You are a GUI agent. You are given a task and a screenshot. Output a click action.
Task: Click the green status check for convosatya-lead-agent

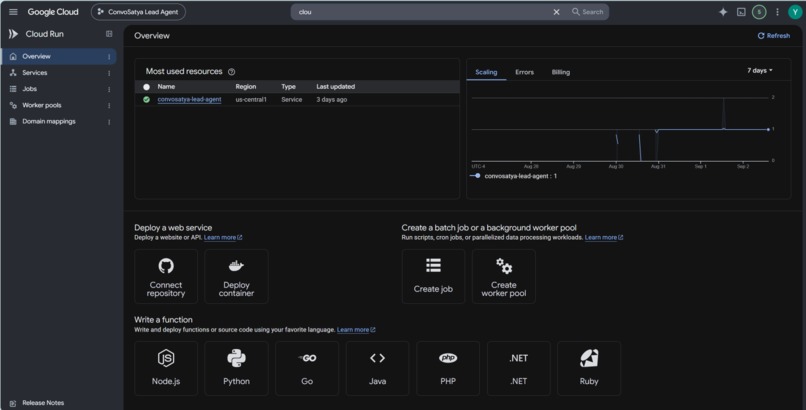point(146,100)
